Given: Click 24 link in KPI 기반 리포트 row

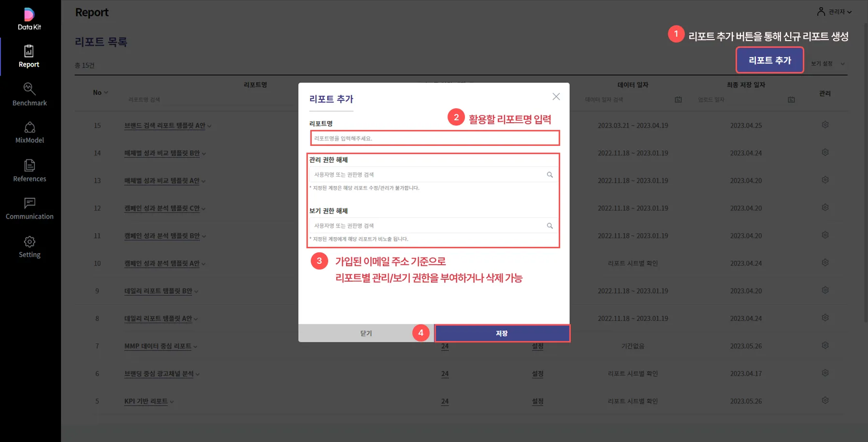Looking at the screenshot, I should point(445,401).
